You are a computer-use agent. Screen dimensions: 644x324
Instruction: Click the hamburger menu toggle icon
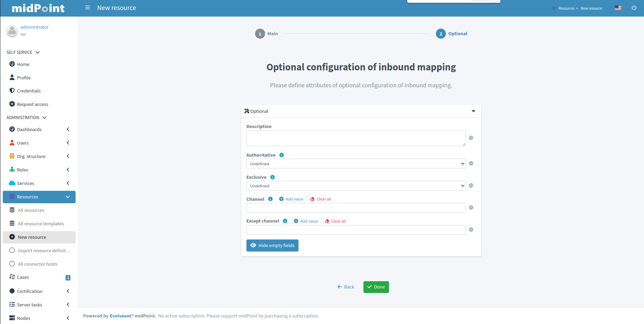pos(88,8)
